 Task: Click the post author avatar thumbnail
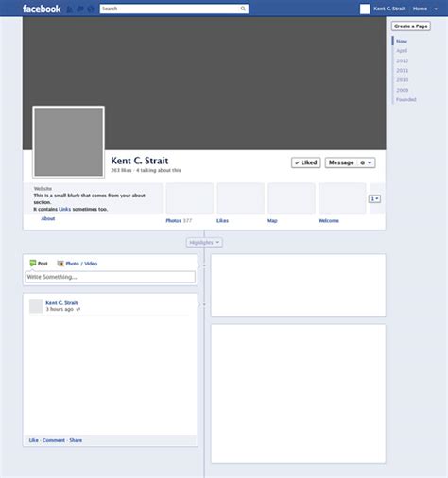(x=36, y=306)
